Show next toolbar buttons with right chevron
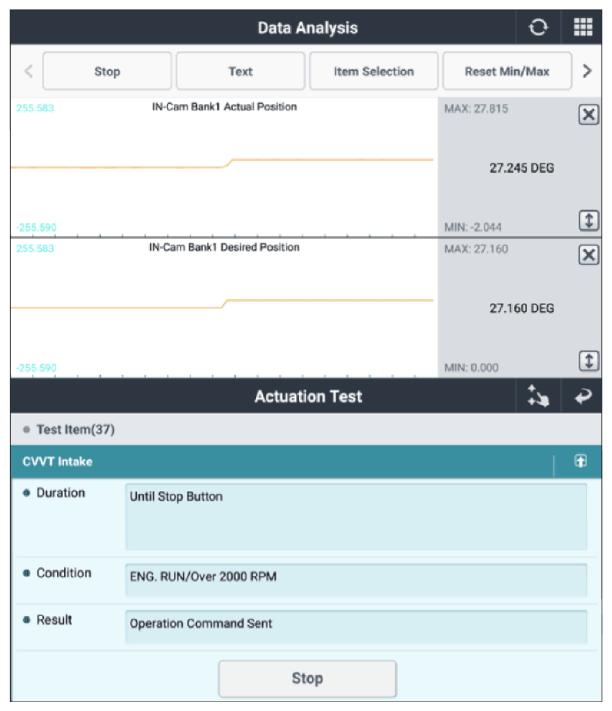Image resolution: width=612 pixels, height=711 pixels. pyautogui.click(x=587, y=71)
